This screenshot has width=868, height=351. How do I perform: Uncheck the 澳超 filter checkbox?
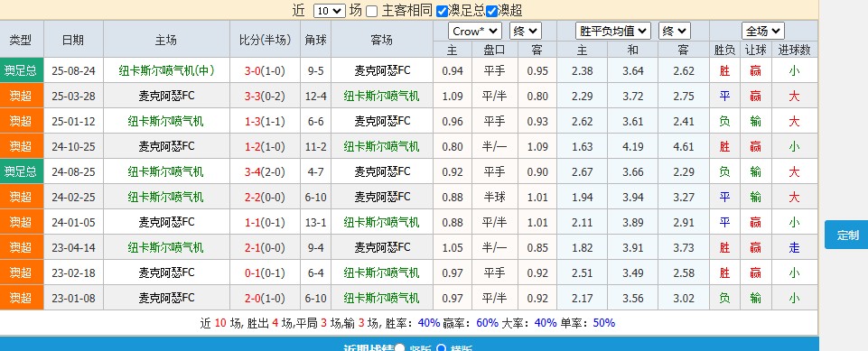tap(491, 11)
